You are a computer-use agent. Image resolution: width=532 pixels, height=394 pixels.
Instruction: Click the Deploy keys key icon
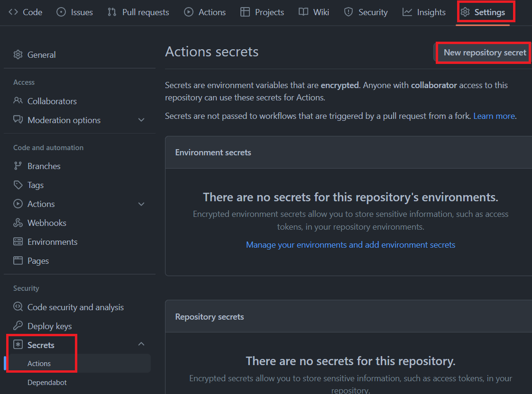point(18,326)
